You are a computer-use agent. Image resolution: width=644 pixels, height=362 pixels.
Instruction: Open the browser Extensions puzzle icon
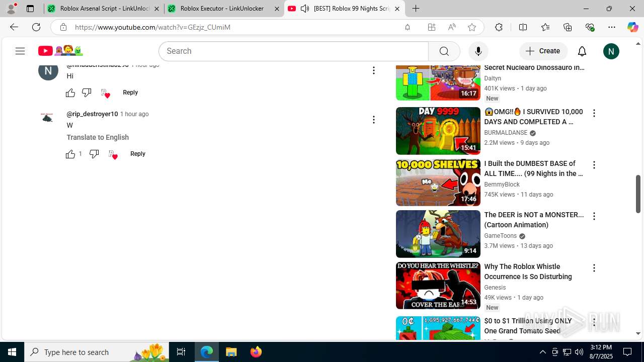(x=499, y=27)
